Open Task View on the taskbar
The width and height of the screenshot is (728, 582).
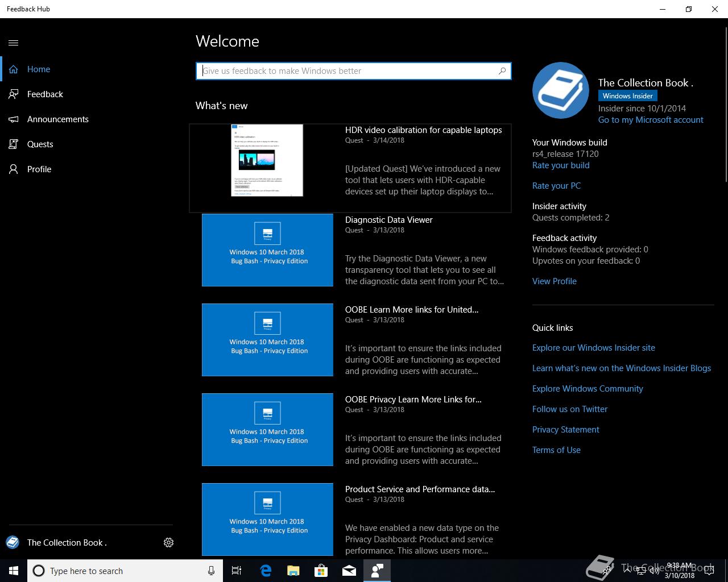coord(237,571)
